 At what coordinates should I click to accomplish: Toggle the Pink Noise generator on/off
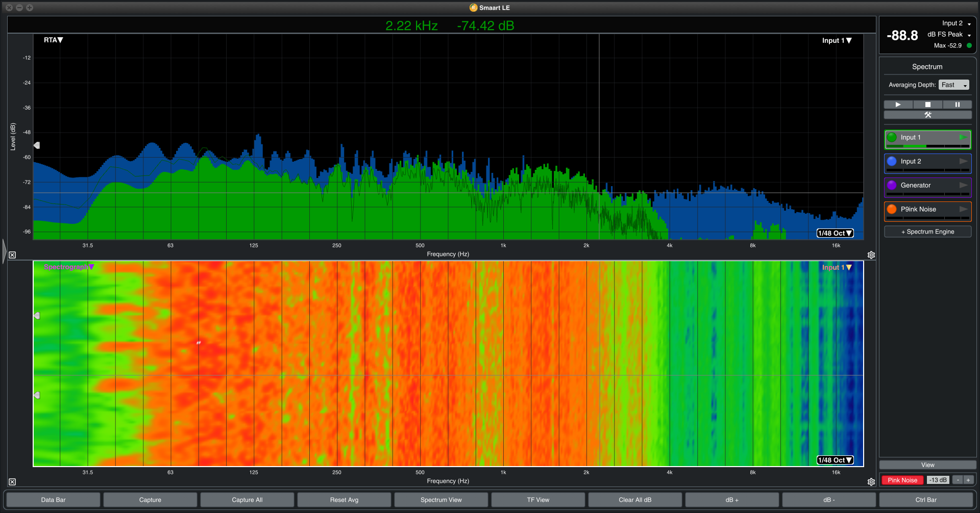tap(902, 480)
